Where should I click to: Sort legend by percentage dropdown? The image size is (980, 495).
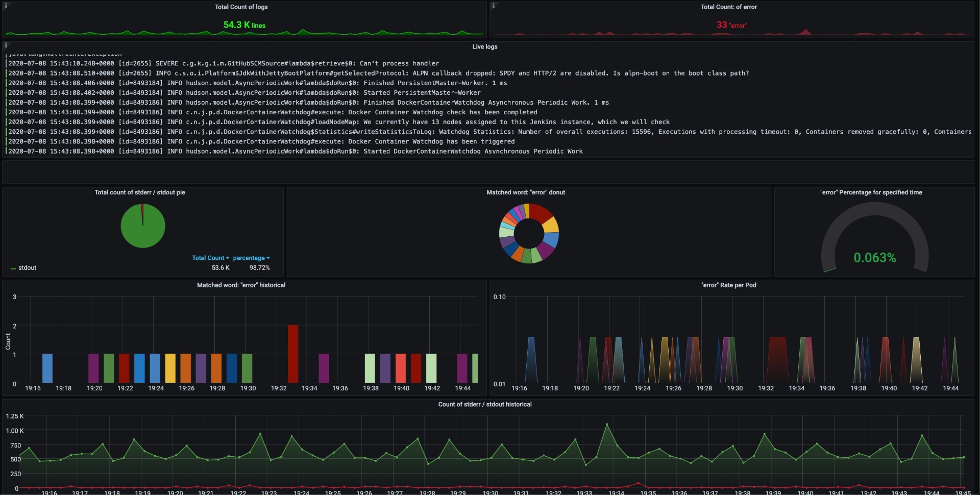(251, 258)
